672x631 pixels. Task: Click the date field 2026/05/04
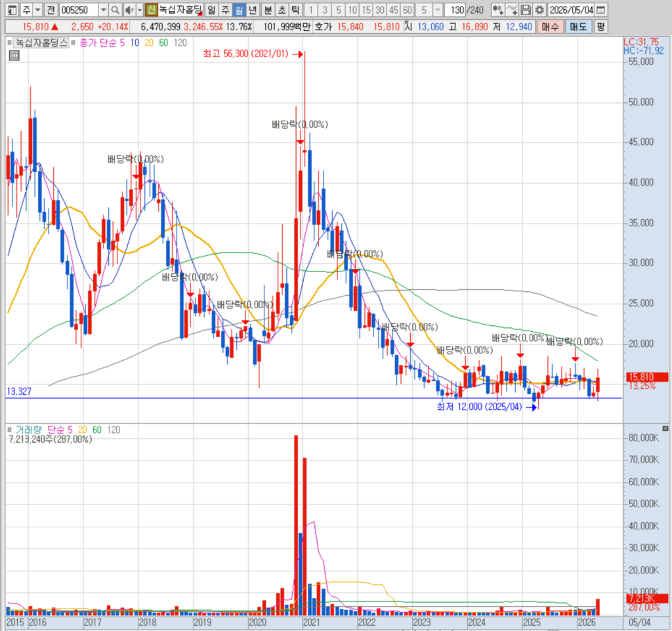pos(571,10)
